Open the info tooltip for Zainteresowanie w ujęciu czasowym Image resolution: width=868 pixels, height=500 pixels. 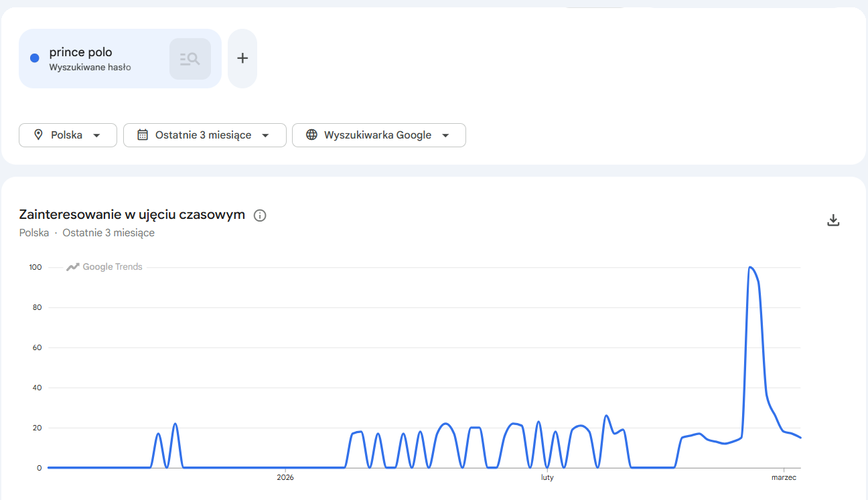coord(259,215)
